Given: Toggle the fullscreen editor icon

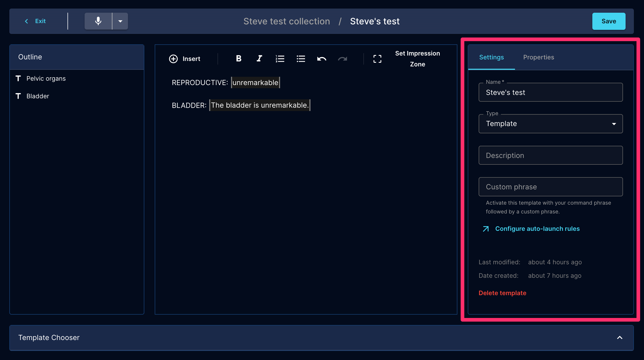Looking at the screenshot, I should [x=377, y=59].
